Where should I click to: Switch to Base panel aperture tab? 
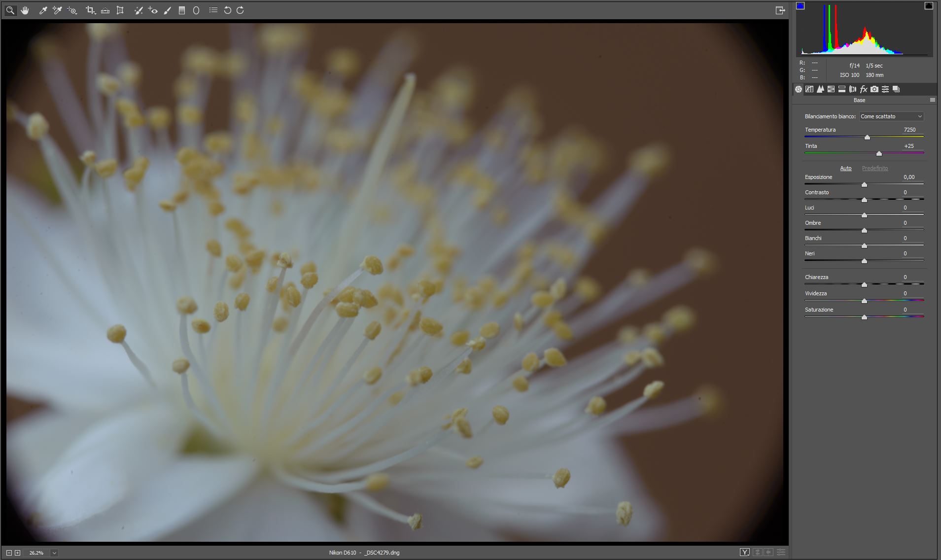799,89
